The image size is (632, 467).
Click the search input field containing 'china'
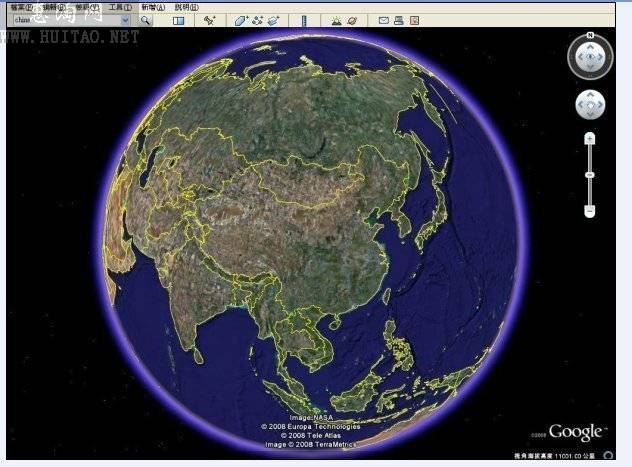(x=62, y=20)
